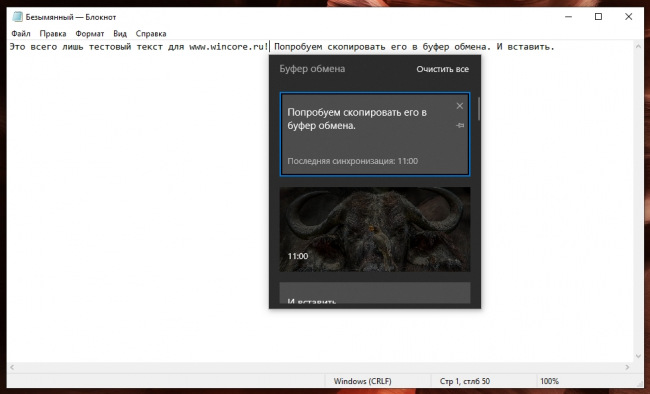
Task: Click the Notepad vertical scroll up arrow
Action: tap(638, 47)
